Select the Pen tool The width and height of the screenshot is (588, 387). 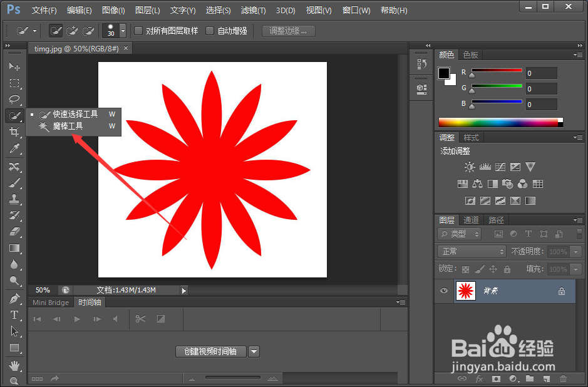(14, 299)
